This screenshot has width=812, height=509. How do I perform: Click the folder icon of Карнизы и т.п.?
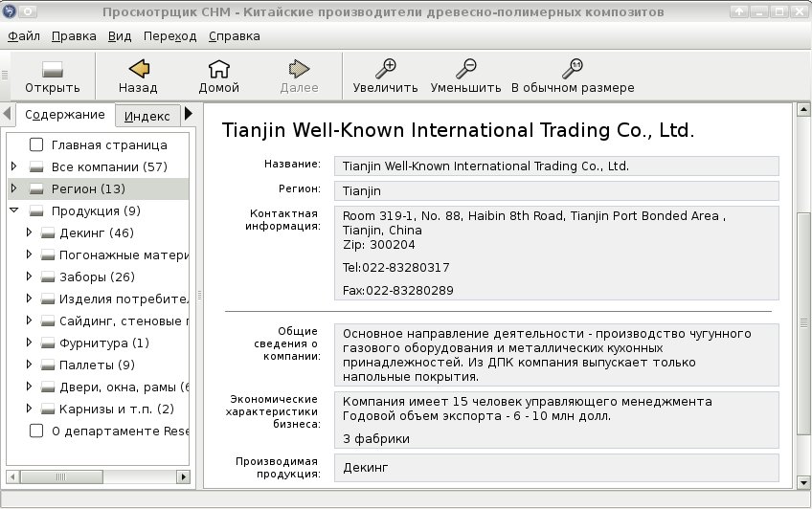[x=48, y=409]
